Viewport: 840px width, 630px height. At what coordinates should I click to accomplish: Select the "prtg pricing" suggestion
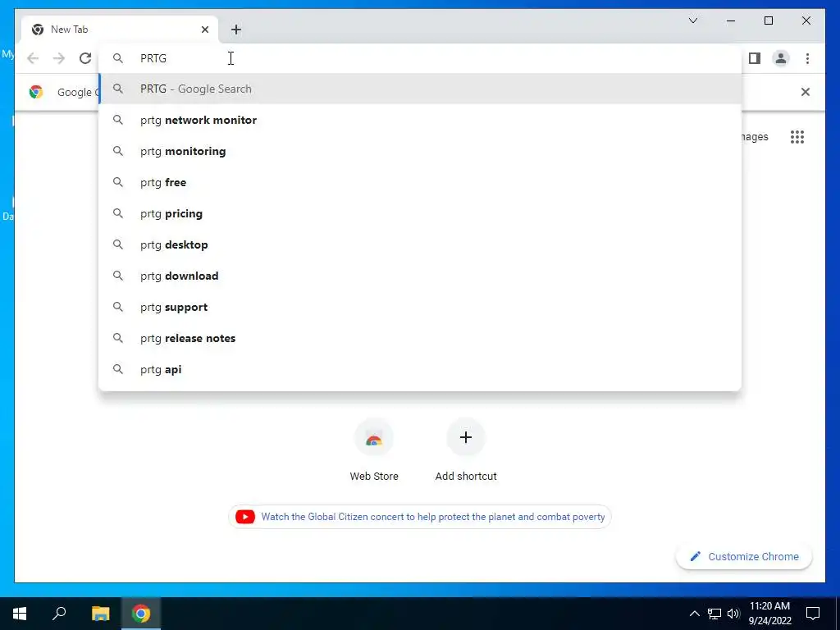coord(421,213)
